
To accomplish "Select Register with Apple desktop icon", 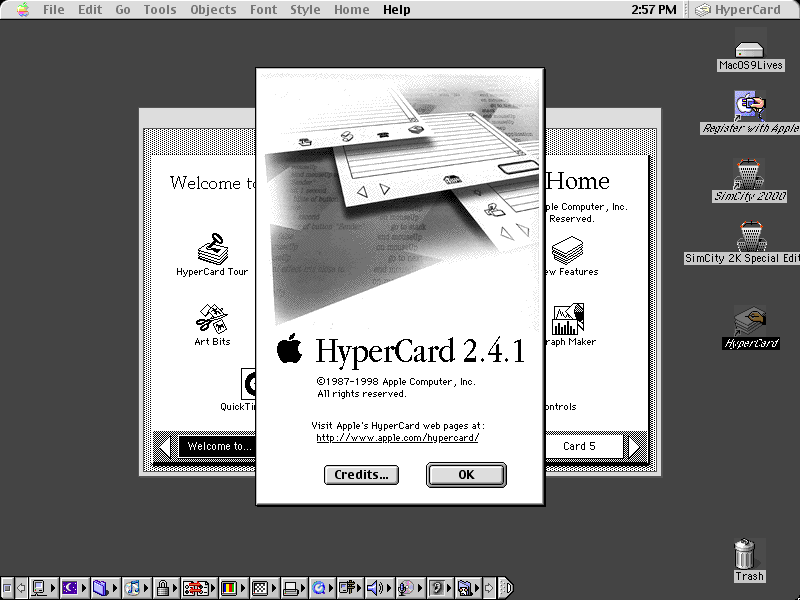I will pyautogui.click(x=749, y=106).
